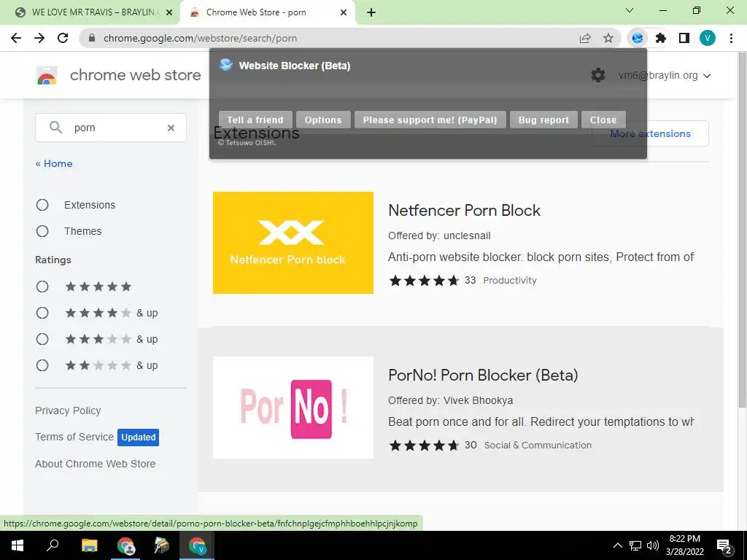Click the Social & Communication category label
The width and height of the screenshot is (747, 560).
[538, 446]
